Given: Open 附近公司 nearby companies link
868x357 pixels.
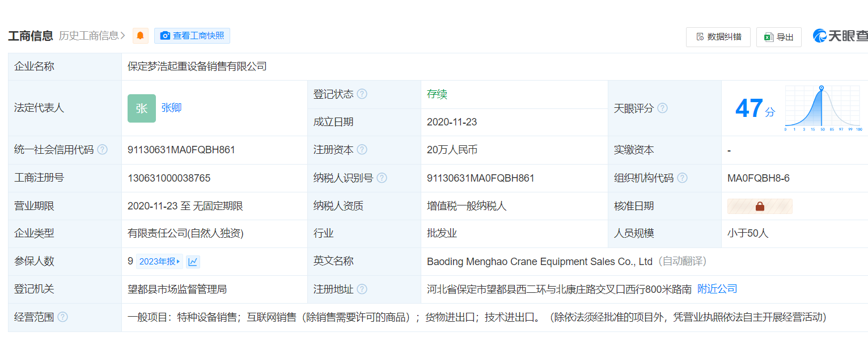Looking at the screenshot, I should pos(717,289).
